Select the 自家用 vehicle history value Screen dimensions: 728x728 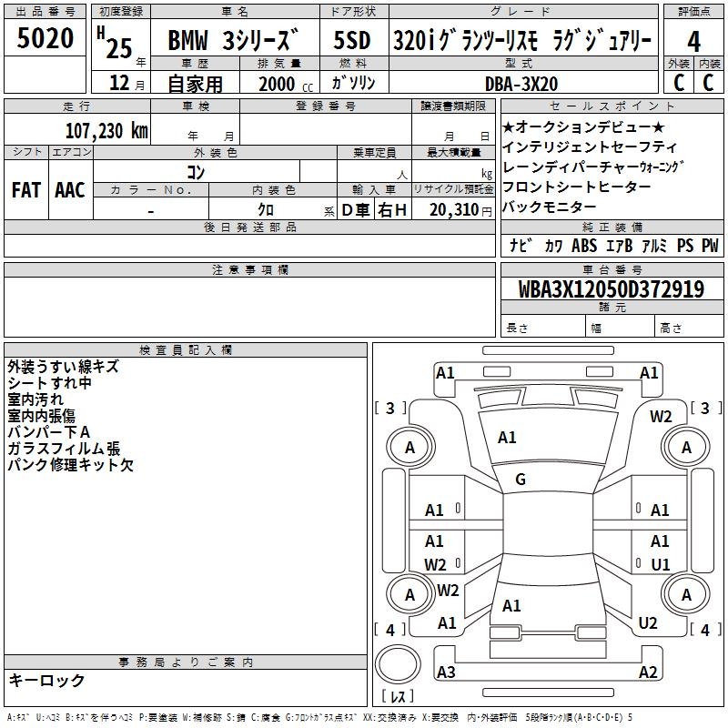tap(195, 84)
